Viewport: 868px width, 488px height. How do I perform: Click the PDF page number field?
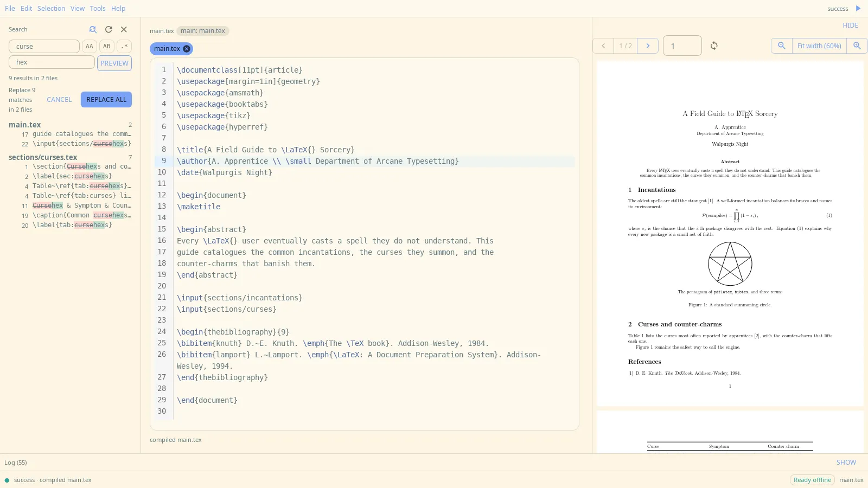[x=682, y=46]
